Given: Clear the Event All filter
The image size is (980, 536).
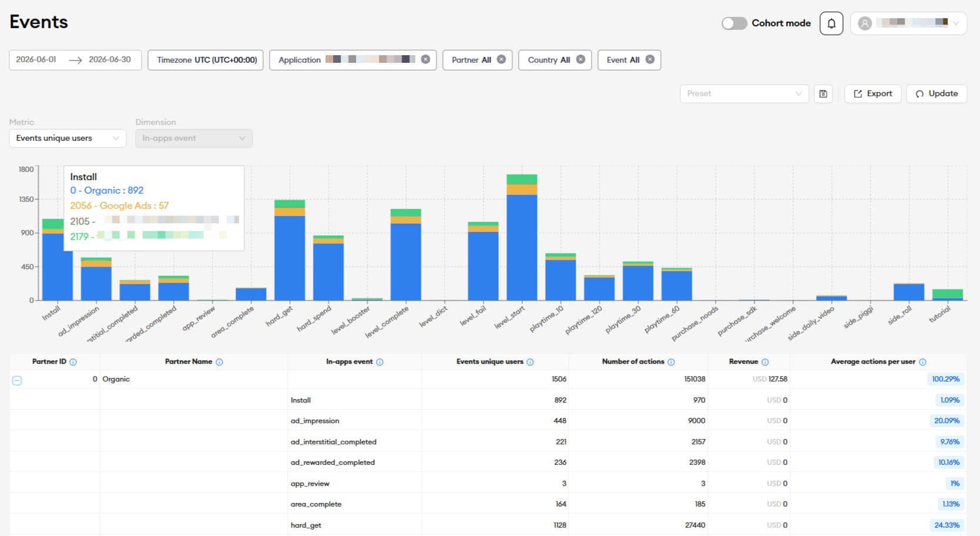Looking at the screenshot, I should point(650,59).
